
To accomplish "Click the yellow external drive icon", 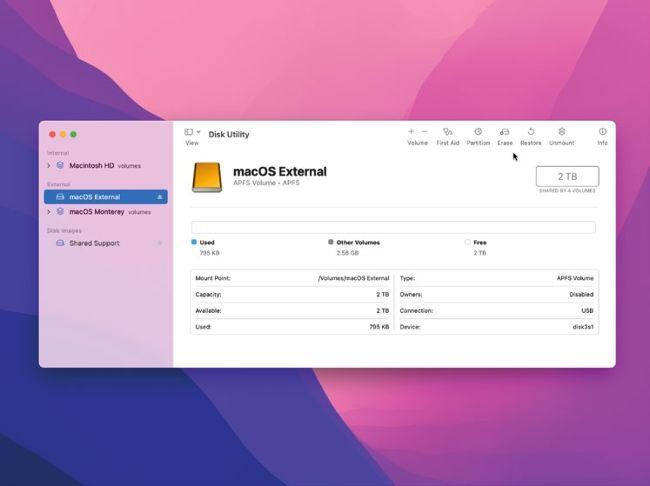I will [x=207, y=177].
